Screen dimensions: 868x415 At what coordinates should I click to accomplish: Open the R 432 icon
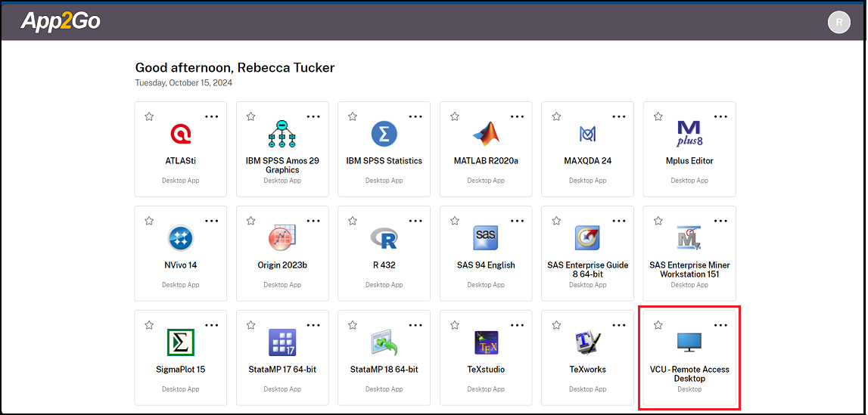point(384,238)
